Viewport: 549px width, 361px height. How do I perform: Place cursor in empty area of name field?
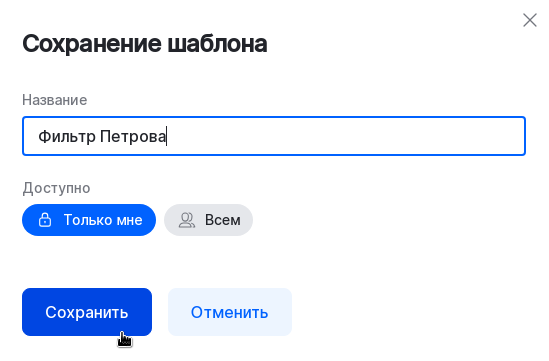click(345, 136)
